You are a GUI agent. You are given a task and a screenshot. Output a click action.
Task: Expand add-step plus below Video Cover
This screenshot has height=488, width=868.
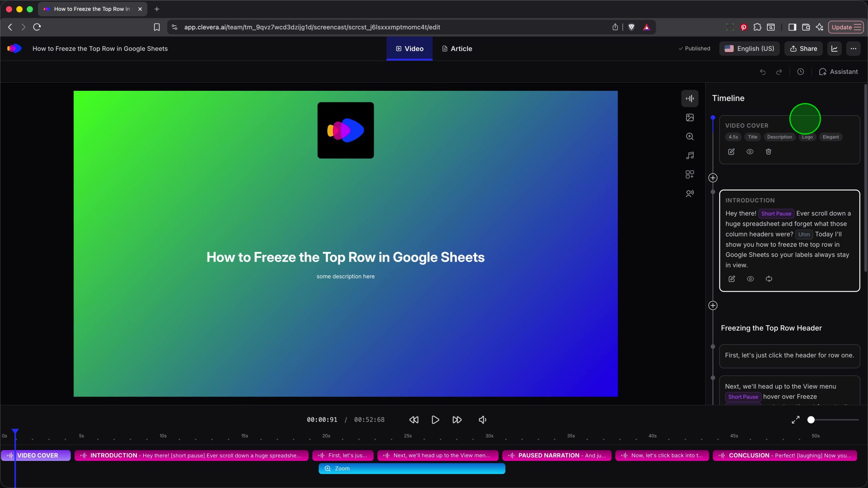pos(713,178)
